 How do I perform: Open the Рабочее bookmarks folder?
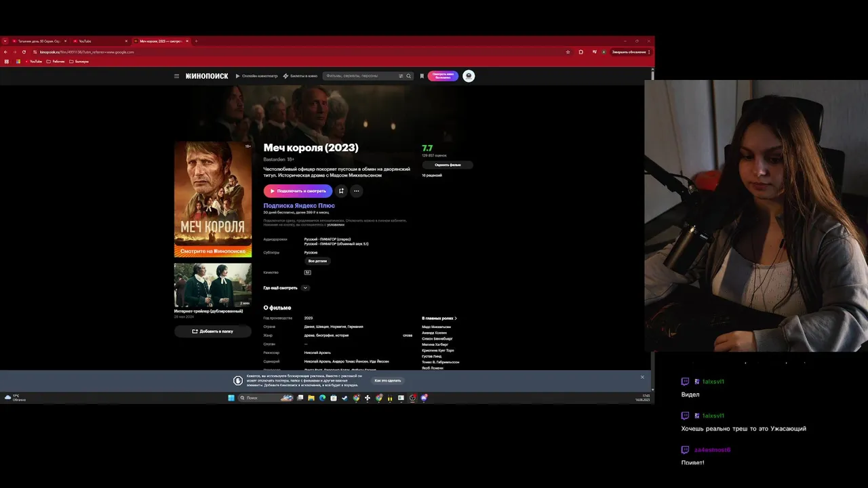(56, 62)
